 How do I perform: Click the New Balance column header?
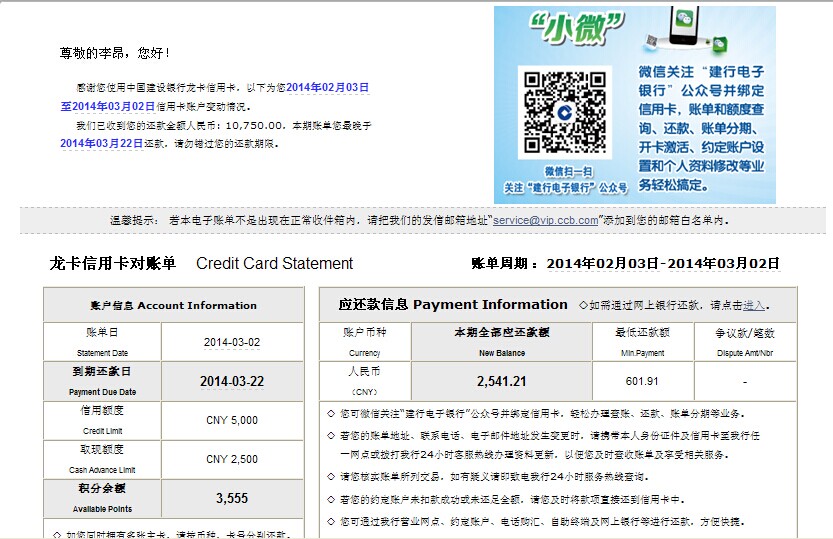[502, 342]
